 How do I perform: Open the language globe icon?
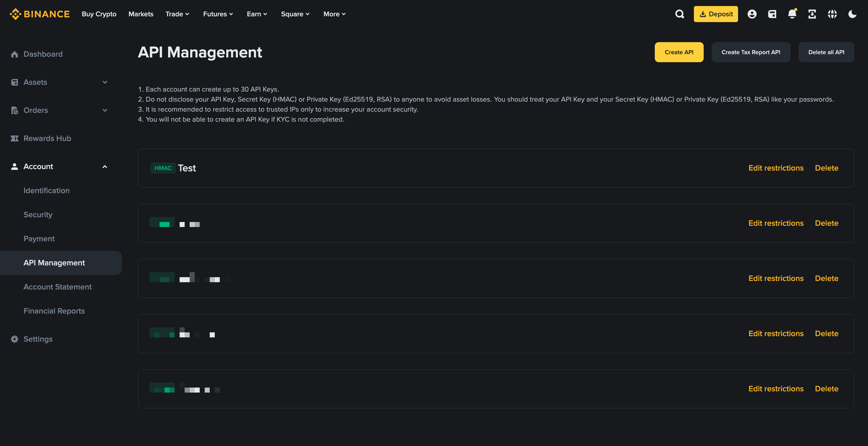[832, 14]
